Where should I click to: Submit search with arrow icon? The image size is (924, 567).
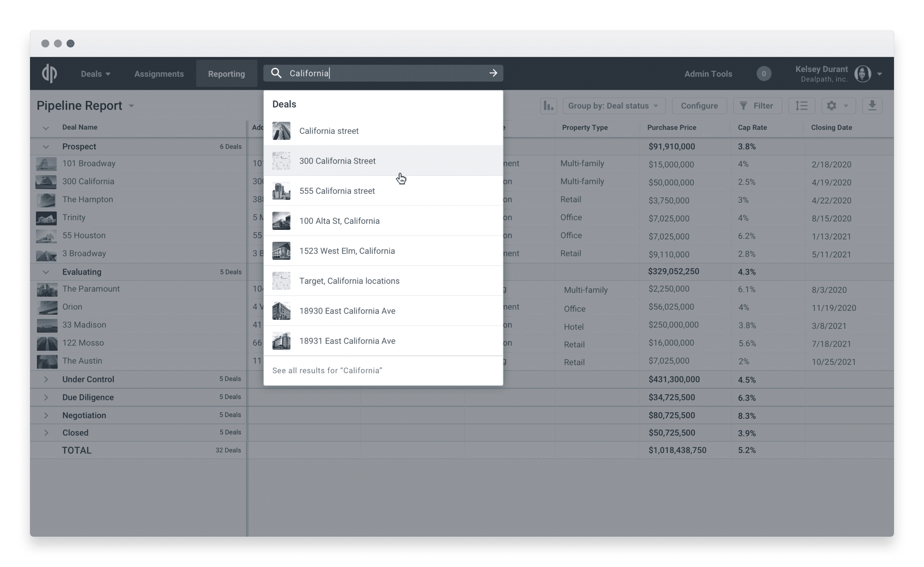pos(493,73)
